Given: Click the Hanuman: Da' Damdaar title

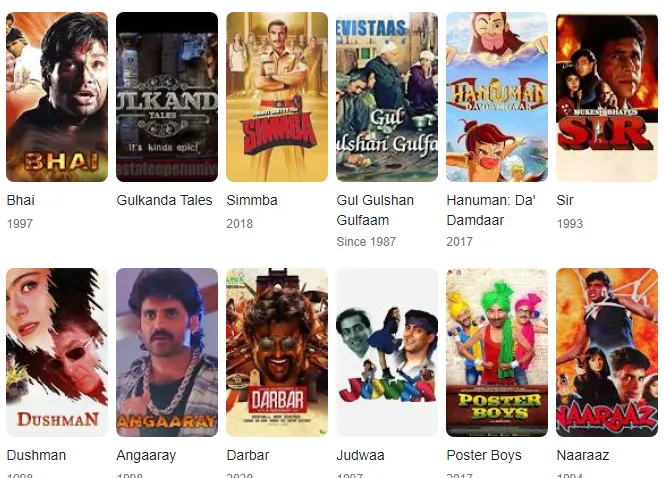Looking at the screenshot, I should coord(491,210).
